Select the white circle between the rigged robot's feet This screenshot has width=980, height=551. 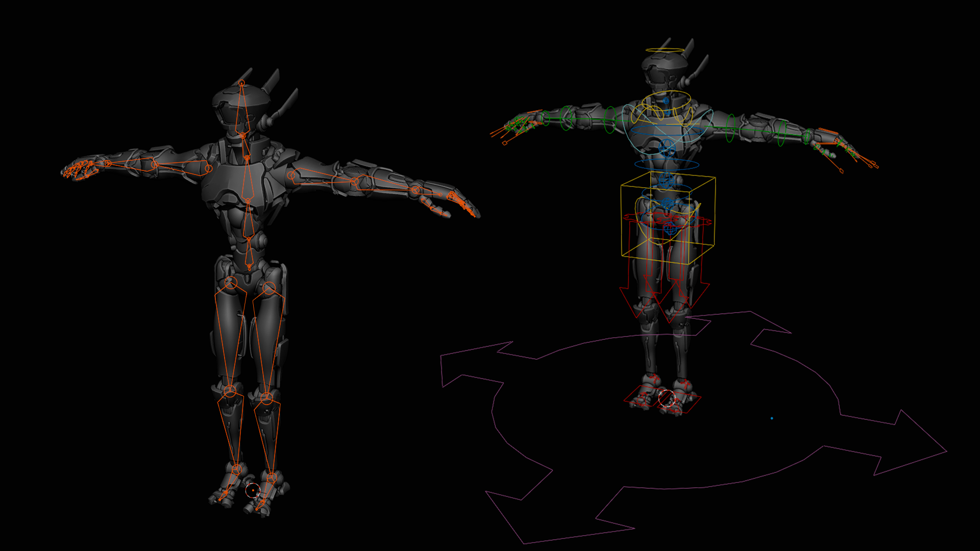pos(667,398)
